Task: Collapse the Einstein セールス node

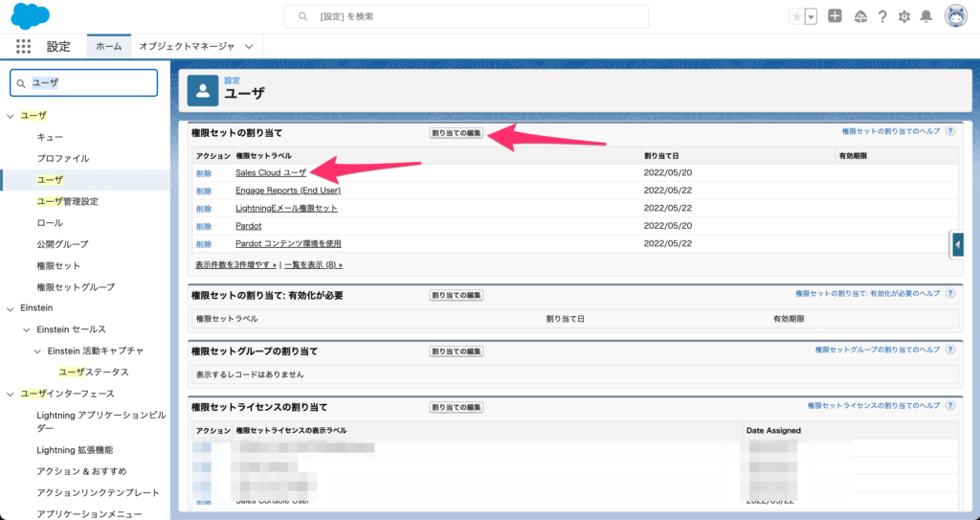Action: click(26, 329)
